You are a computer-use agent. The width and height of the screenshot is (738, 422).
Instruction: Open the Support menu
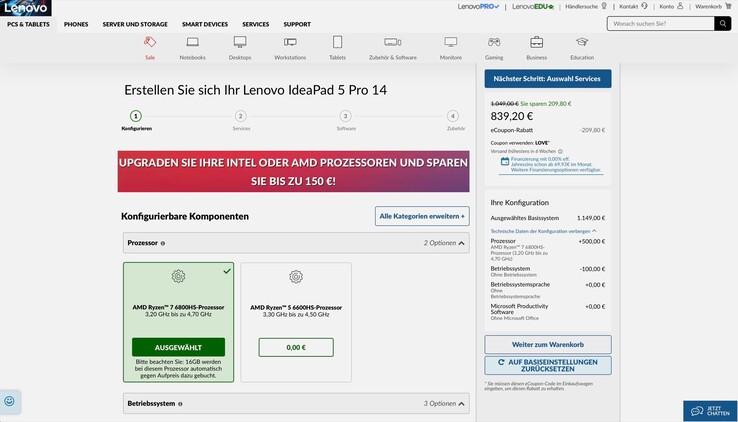pos(297,24)
